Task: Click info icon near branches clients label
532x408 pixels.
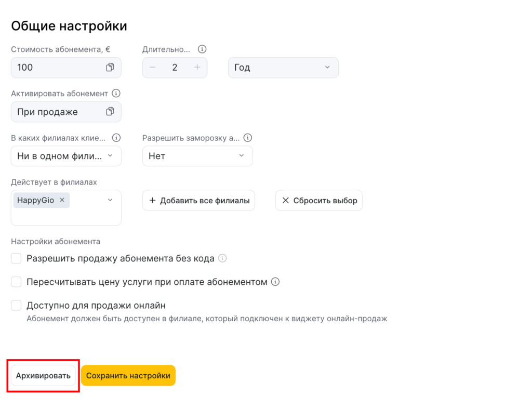Action: click(116, 138)
